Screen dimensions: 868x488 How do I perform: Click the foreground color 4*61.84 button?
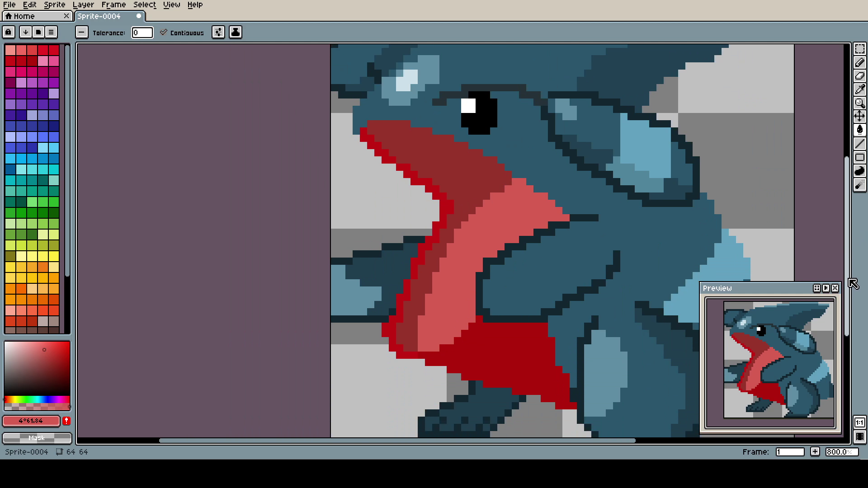pyautogui.click(x=31, y=421)
